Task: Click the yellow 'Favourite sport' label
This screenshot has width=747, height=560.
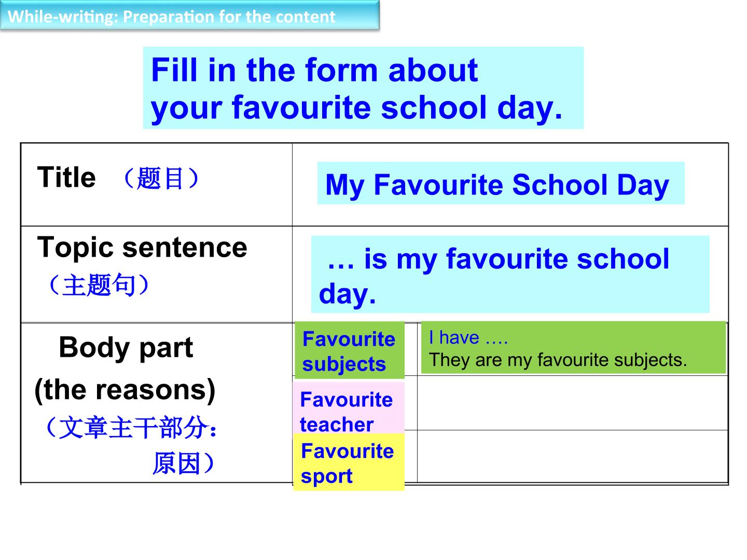Action: 349,463
